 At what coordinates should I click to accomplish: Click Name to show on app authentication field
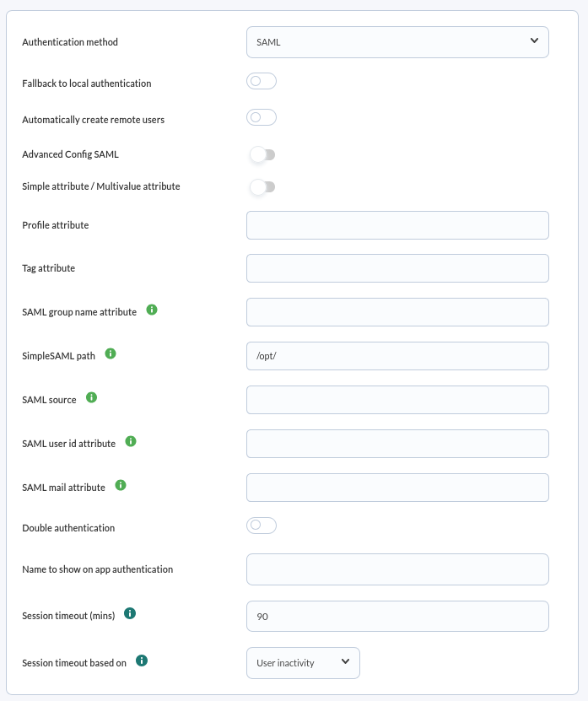397,569
